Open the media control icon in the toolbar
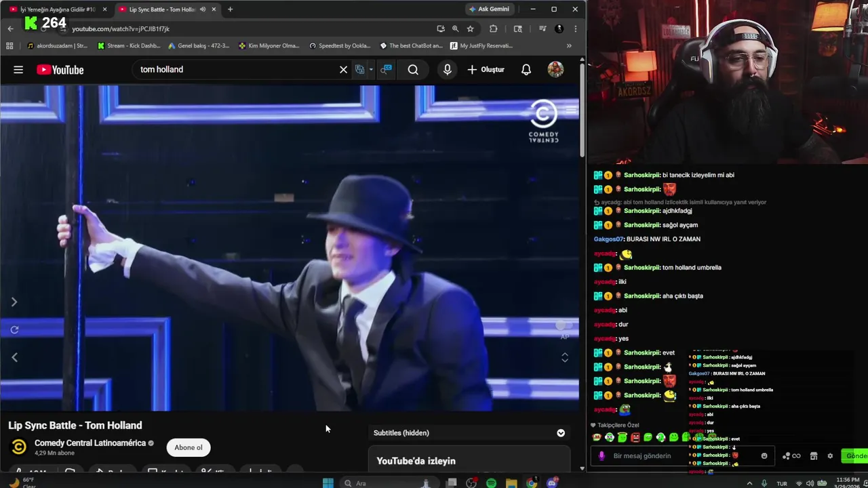The image size is (868, 488). click(x=542, y=28)
